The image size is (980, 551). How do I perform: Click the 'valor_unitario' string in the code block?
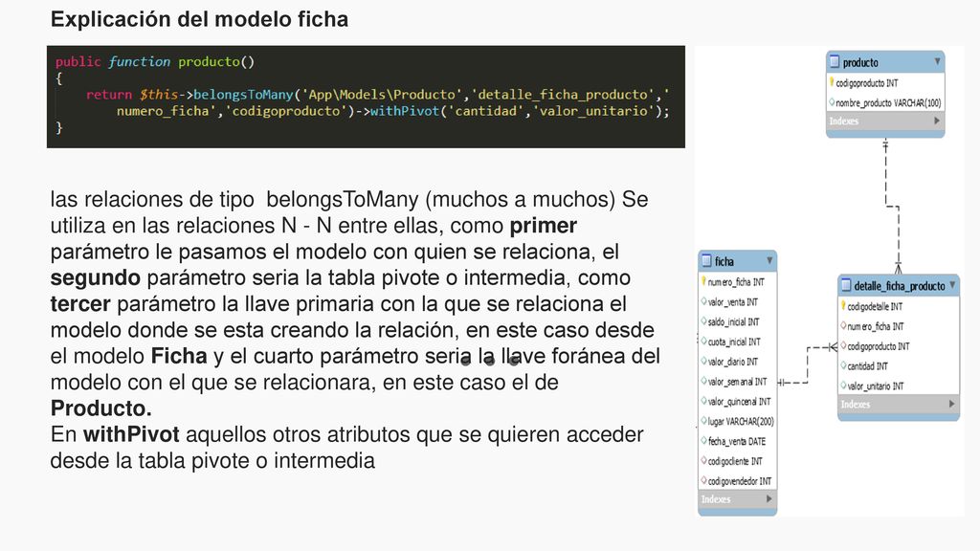593,111
